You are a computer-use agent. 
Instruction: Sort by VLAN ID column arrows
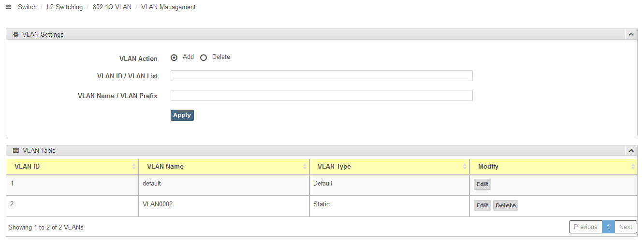point(134,166)
